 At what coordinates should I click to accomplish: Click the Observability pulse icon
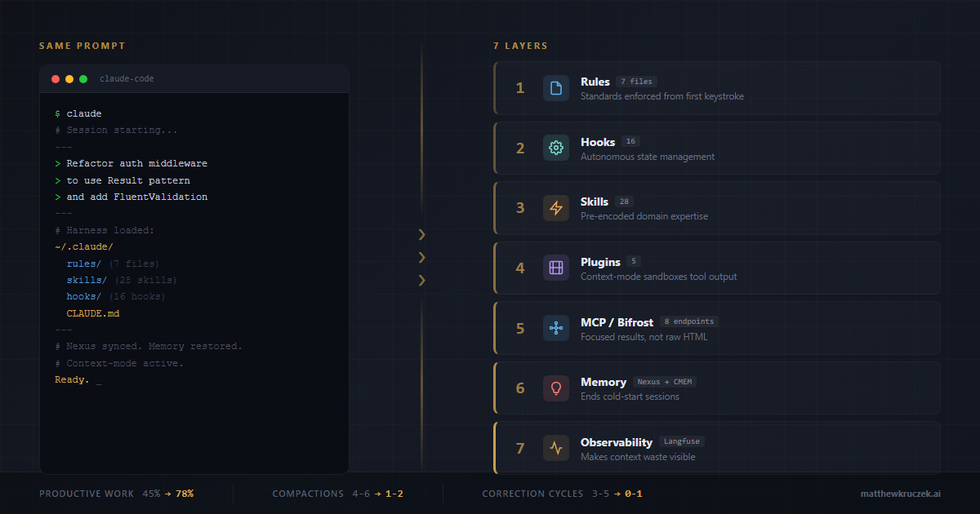pyautogui.click(x=556, y=448)
